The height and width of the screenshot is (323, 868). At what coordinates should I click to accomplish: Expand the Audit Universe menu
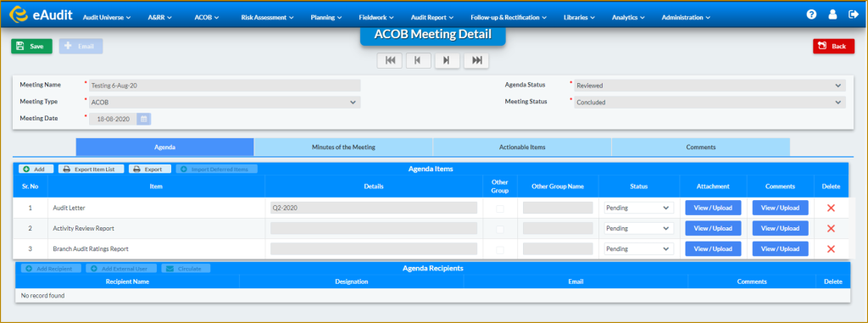(106, 17)
